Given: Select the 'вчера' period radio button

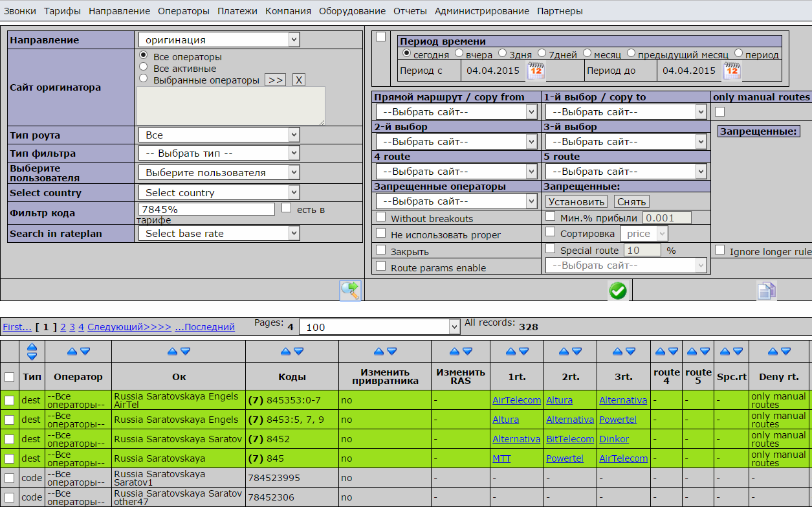Looking at the screenshot, I should tap(459, 53).
